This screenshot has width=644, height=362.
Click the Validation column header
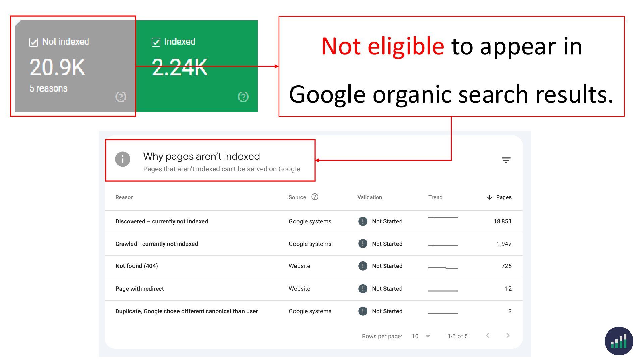click(369, 197)
